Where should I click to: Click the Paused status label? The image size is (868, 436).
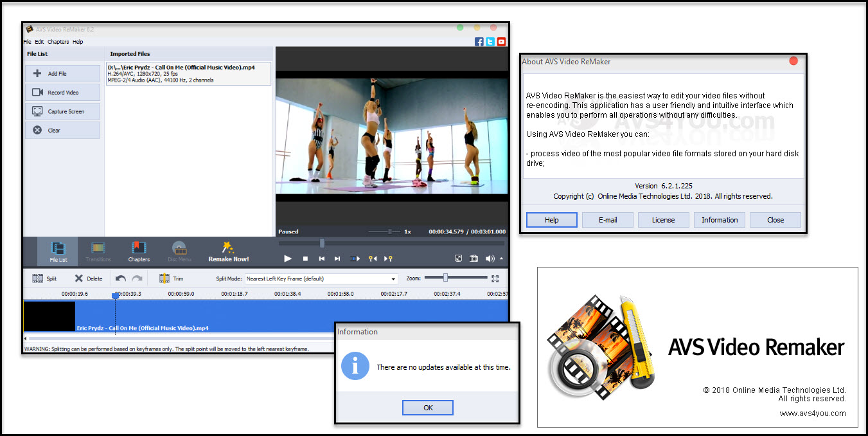288,232
